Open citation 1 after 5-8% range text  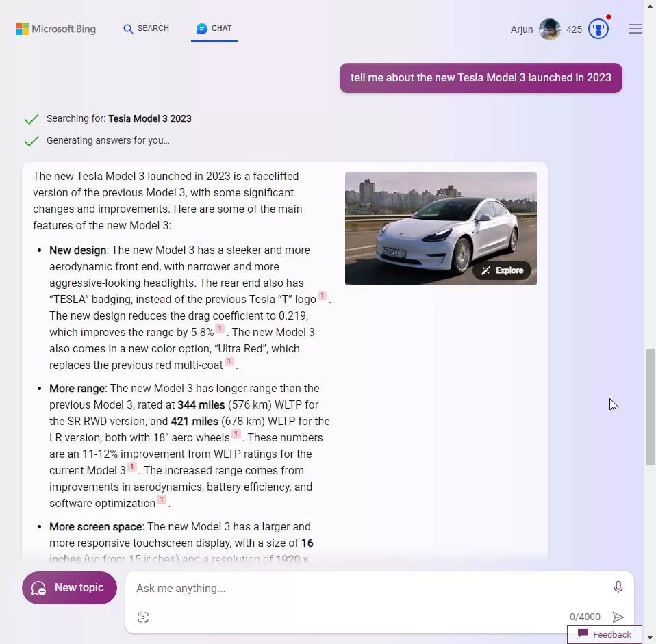(x=220, y=329)
